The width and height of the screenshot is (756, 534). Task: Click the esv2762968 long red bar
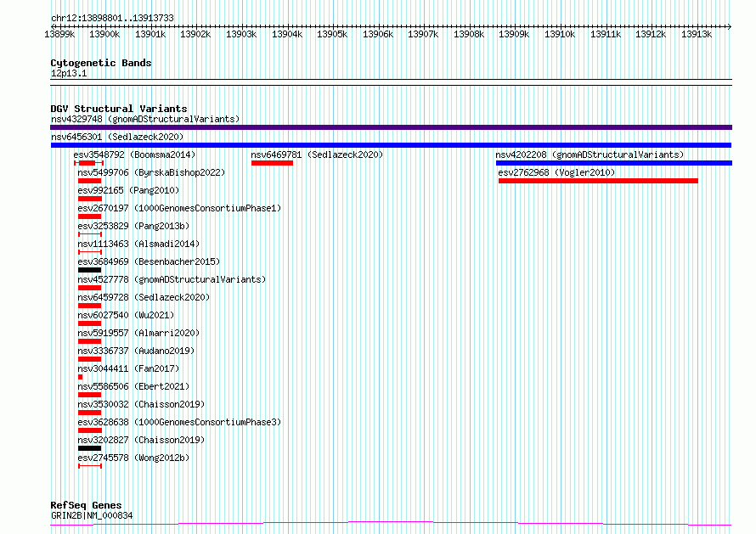pos(598,181)
